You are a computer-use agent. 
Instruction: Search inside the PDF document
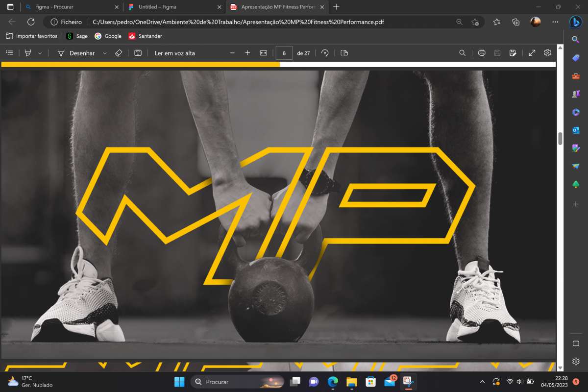(462, 53)
